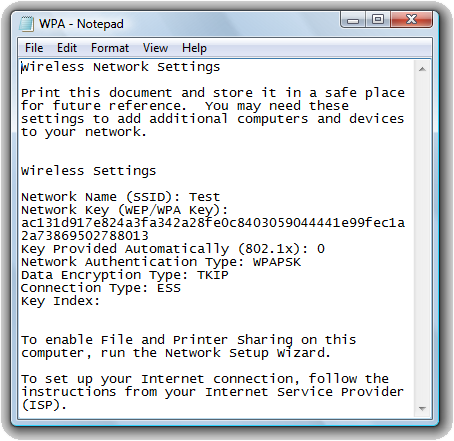The width and height of the screenshot is (454, 441).
Task: Open the File menu
Action: coord(34,48)
